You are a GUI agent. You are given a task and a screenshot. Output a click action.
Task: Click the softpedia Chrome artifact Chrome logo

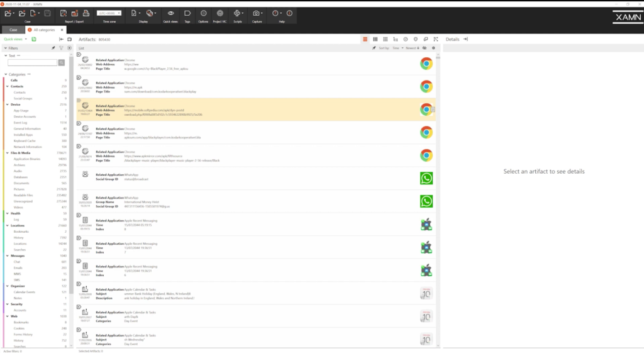point(426,109)
